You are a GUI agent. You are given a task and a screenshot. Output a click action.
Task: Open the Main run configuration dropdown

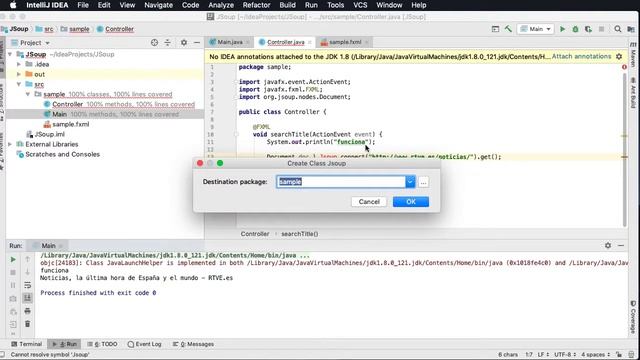536,29
